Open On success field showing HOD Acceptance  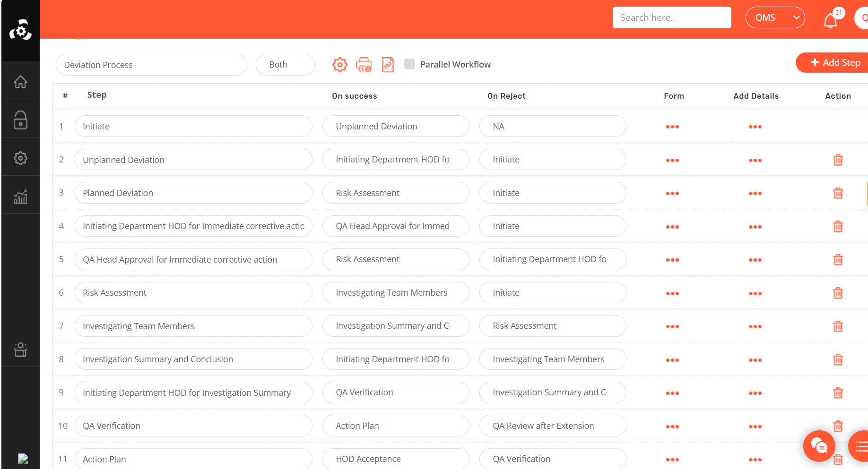coord(396,459)
